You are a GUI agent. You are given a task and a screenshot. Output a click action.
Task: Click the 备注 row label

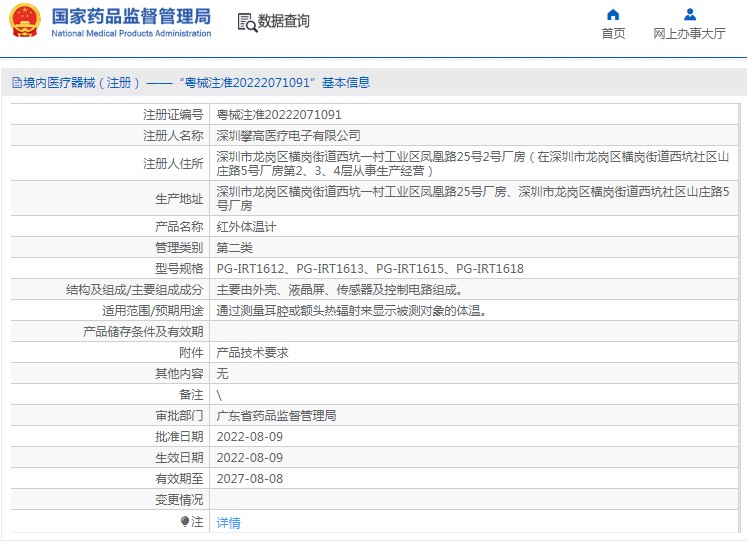tap(191, 394)
